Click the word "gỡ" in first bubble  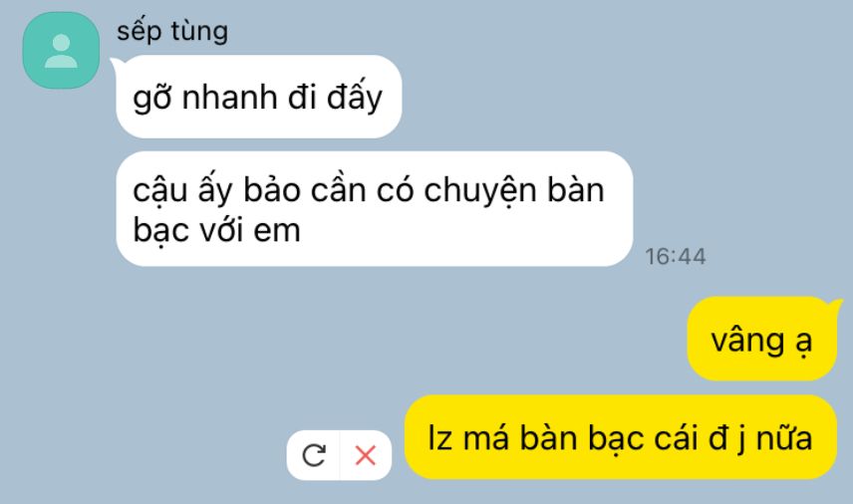(x=152, y=98)
